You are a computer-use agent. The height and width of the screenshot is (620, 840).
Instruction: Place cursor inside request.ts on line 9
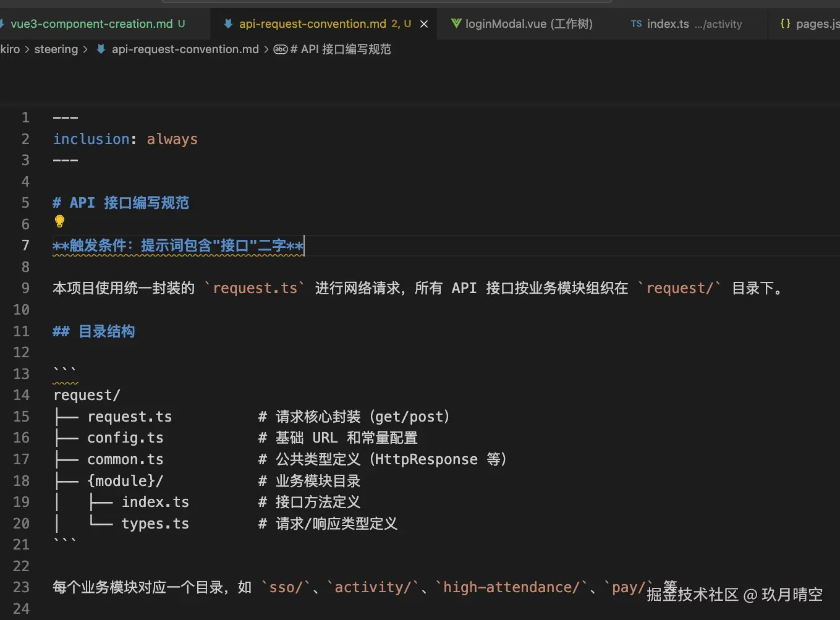pyautogui.click(x=255, y=288)
